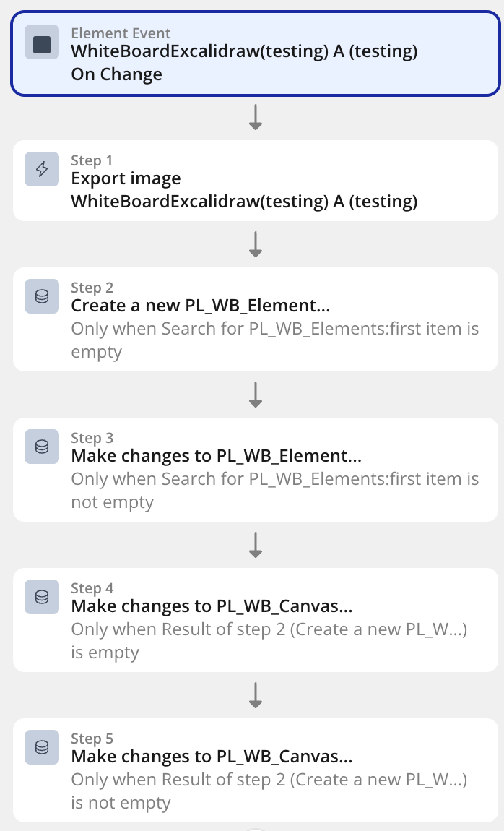The image size is (504, 831).
Task: Click arrow between Step 4 and Step 5
Action: click(256, 695)
